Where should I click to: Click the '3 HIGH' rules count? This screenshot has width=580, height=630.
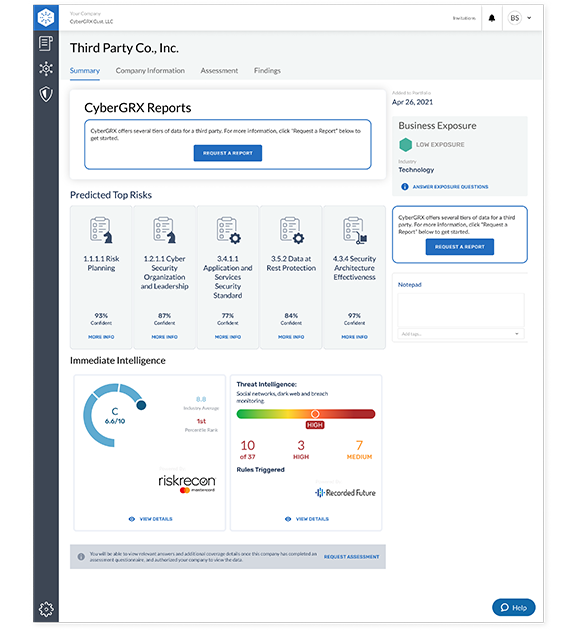[x=301, y=449]
